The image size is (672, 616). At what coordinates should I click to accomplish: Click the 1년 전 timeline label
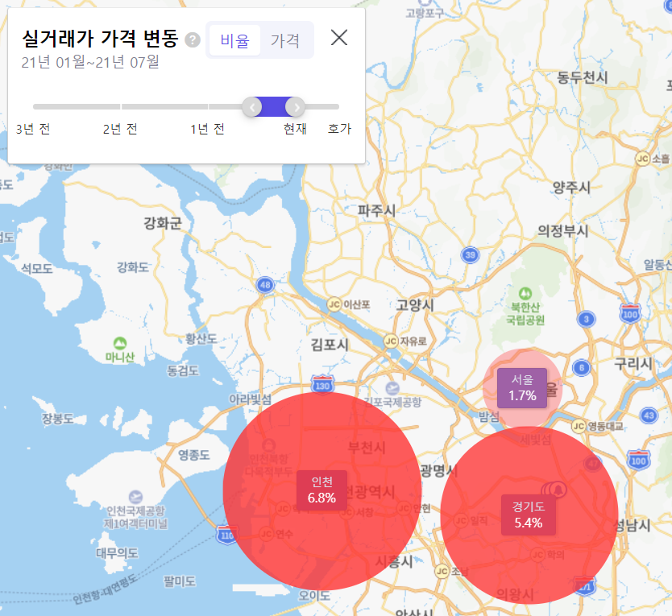click(207, 129)
